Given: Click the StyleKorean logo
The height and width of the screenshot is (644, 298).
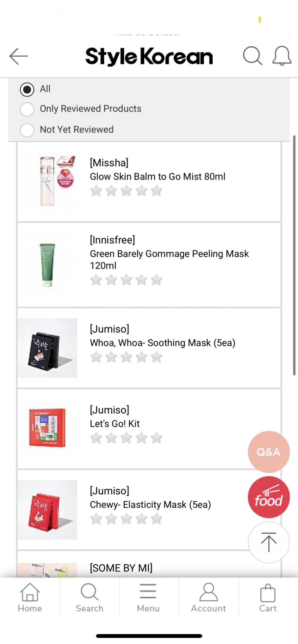Looking at the screenshot, I should click(x=149, y=56).
